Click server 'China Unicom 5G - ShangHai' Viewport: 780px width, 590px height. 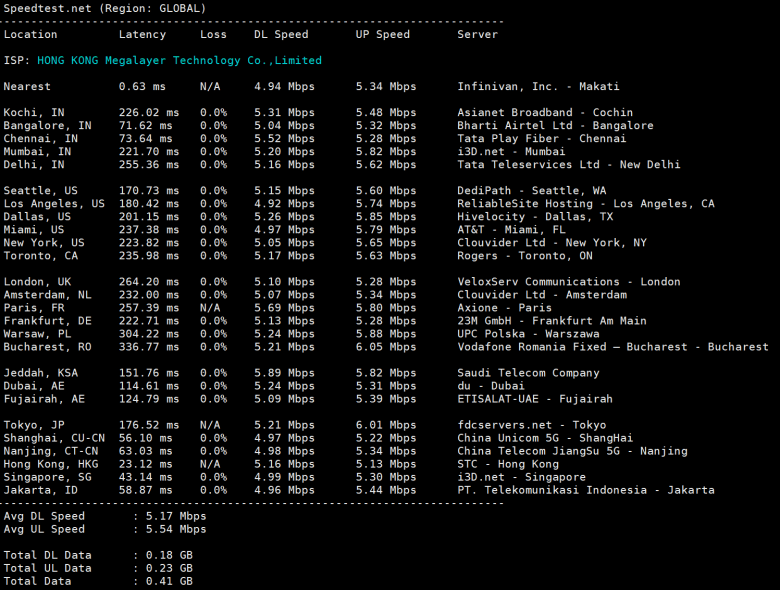(x=545, y=438)
